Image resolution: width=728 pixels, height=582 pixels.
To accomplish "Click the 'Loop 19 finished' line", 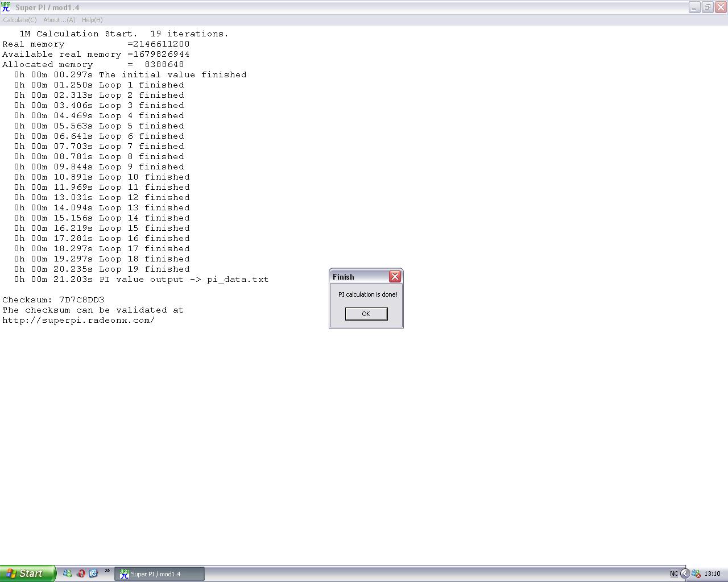I will pos(102,269).
